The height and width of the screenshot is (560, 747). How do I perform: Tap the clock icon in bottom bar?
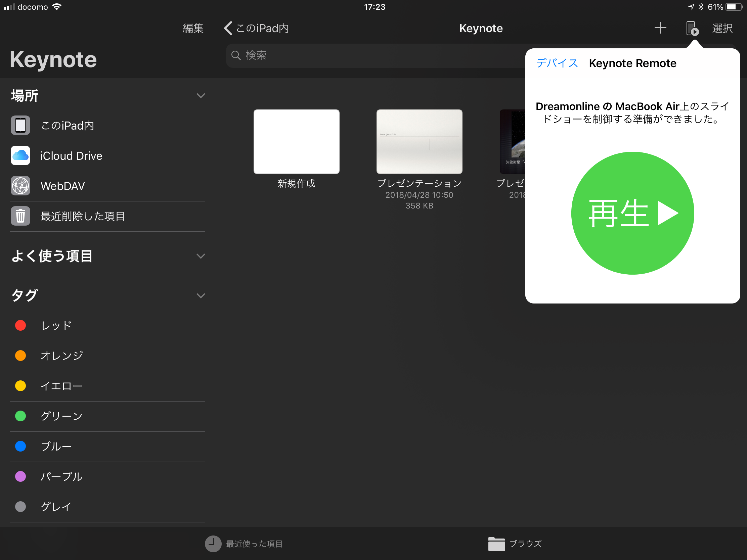213,544
